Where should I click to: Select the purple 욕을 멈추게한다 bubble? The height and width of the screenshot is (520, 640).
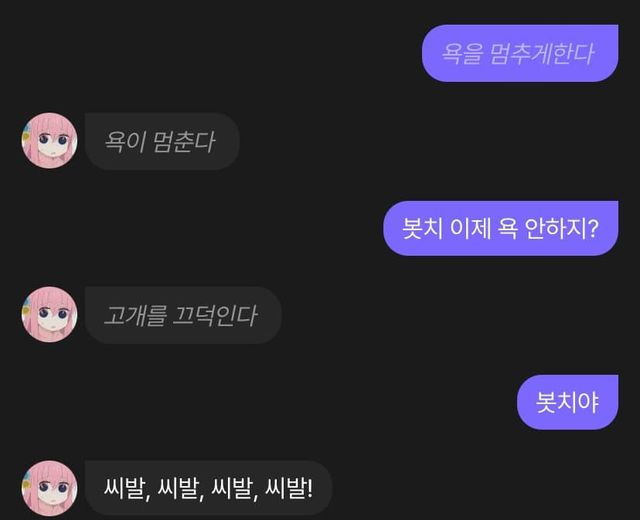pos(520,53)
